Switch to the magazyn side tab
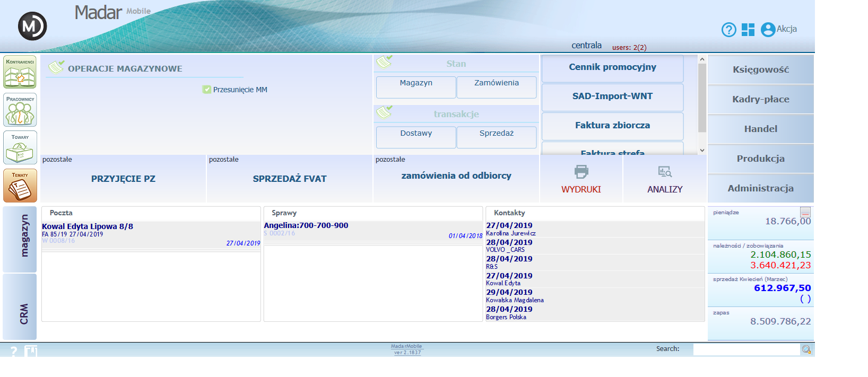The width and height of the screenshot is (868, 377). (x=20, y=239)
